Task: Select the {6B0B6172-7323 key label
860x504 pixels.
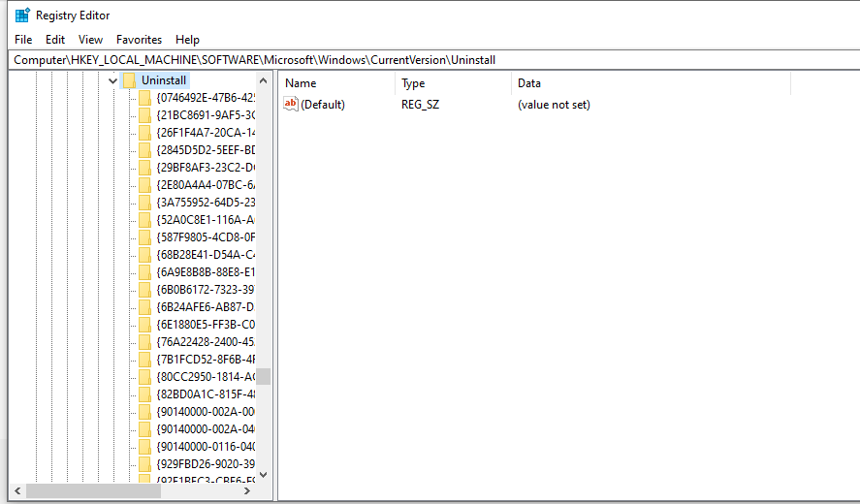Action: pos(206,290)
